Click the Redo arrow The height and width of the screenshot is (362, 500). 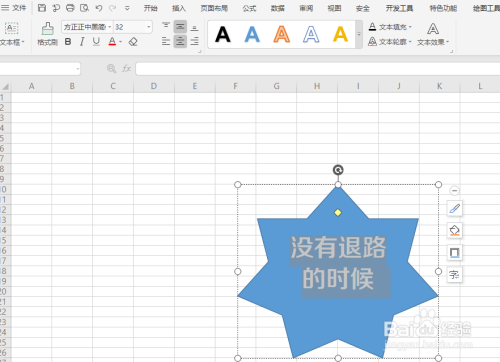pos(113,8)
